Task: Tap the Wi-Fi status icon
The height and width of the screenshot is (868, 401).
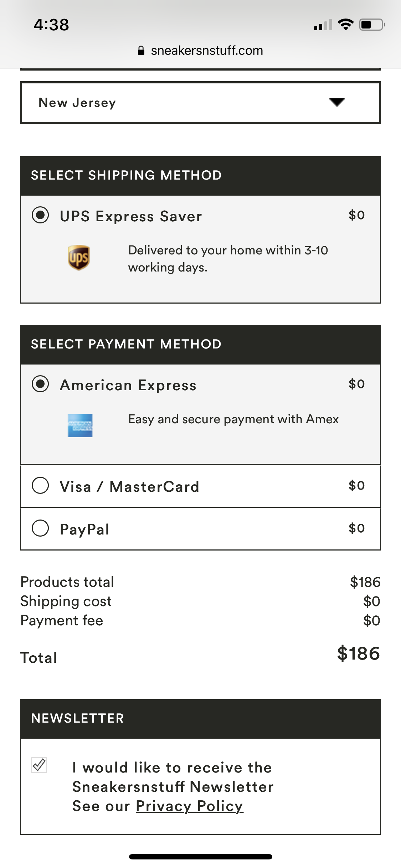Action: [345, 25]
